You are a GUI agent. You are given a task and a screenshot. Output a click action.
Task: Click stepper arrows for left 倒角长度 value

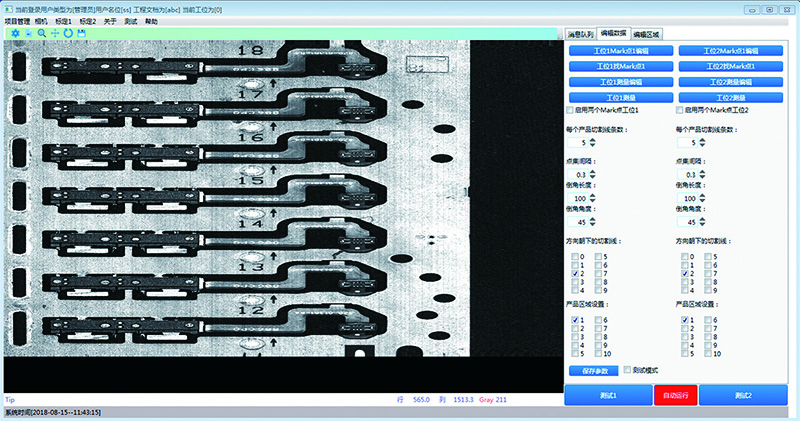click(x=592, y=199)
